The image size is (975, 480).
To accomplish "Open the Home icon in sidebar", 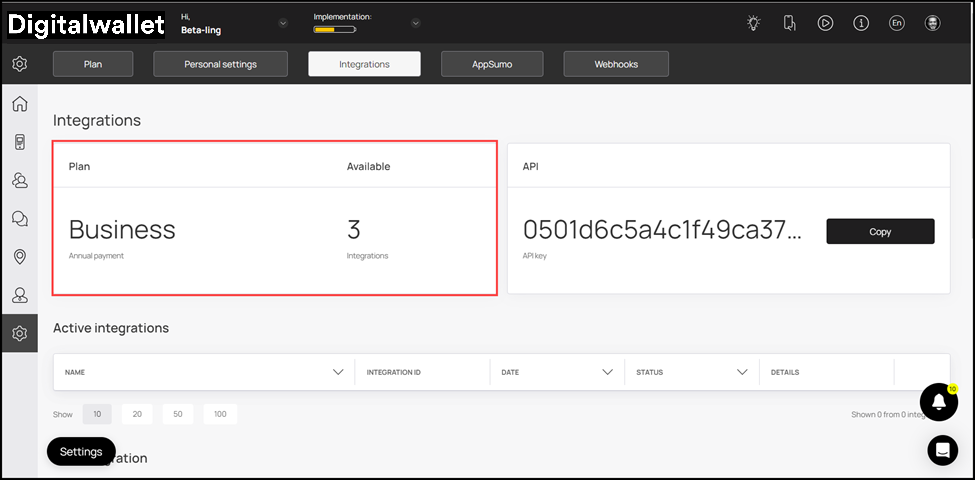I will 19,104.
